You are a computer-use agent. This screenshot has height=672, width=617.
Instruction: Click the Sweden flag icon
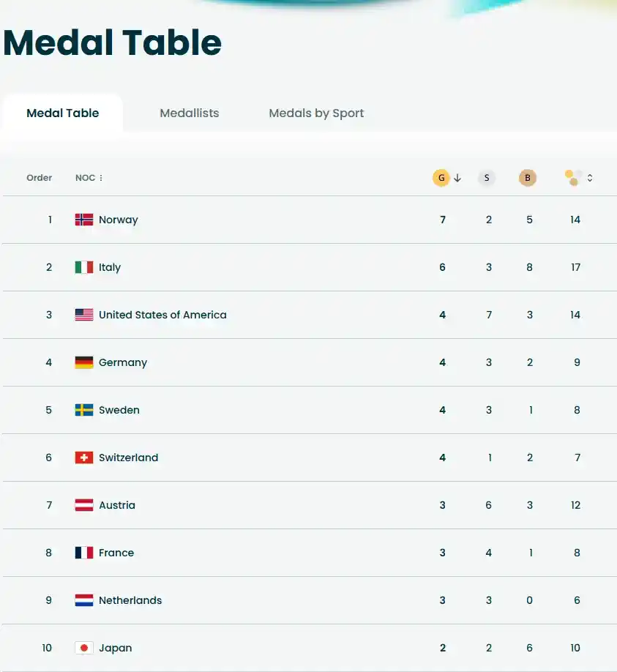[x=84, y=410]
